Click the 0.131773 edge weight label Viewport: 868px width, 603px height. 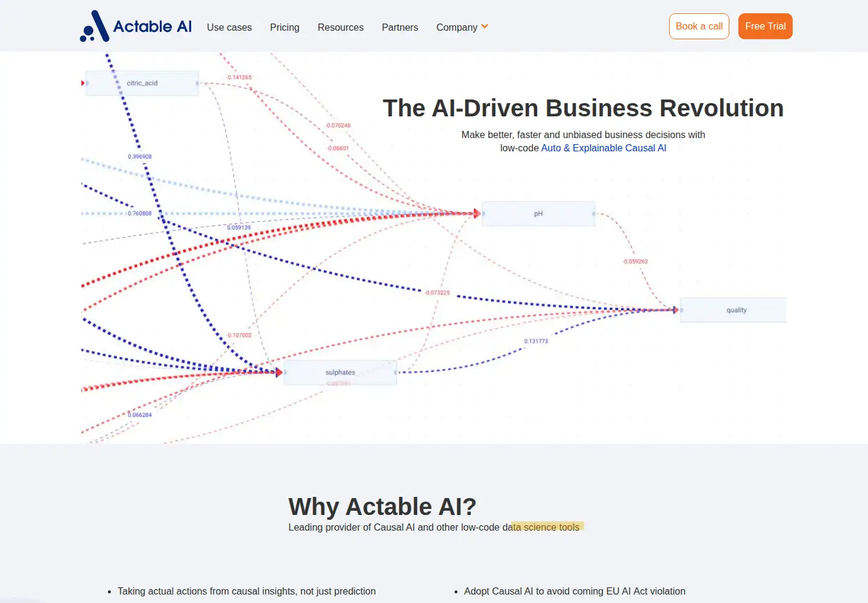click(536, 341)
